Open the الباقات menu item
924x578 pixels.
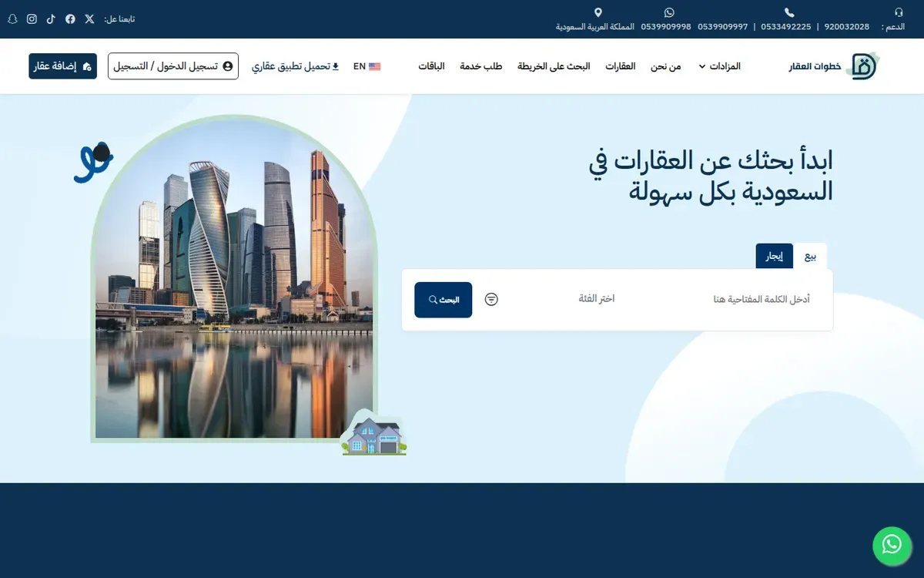coord(432,66)
